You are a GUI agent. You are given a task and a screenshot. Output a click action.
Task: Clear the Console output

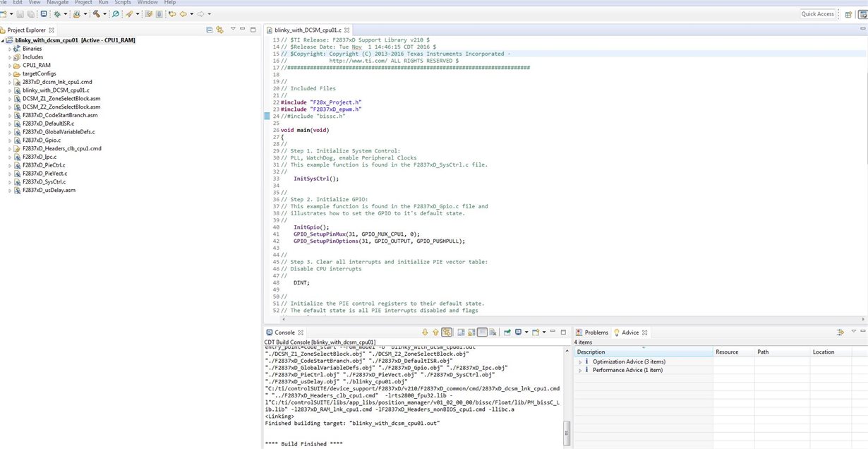tap(493, 332)
